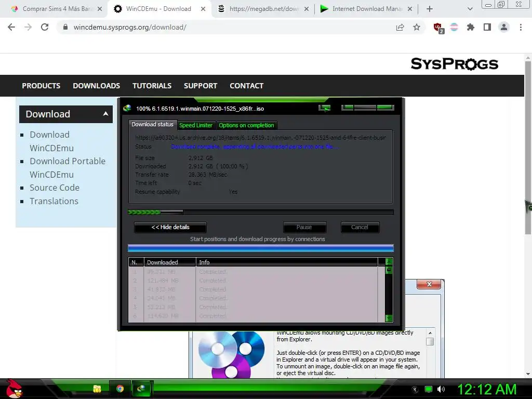
Task: Open the Download Portable WinCDEmu link
Action: click(x=68, y=168)
